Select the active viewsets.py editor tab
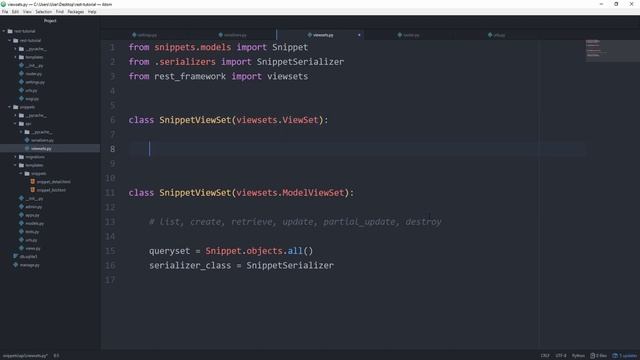The height and width of the screenshot is (360, 640). [x=321, y=35]
